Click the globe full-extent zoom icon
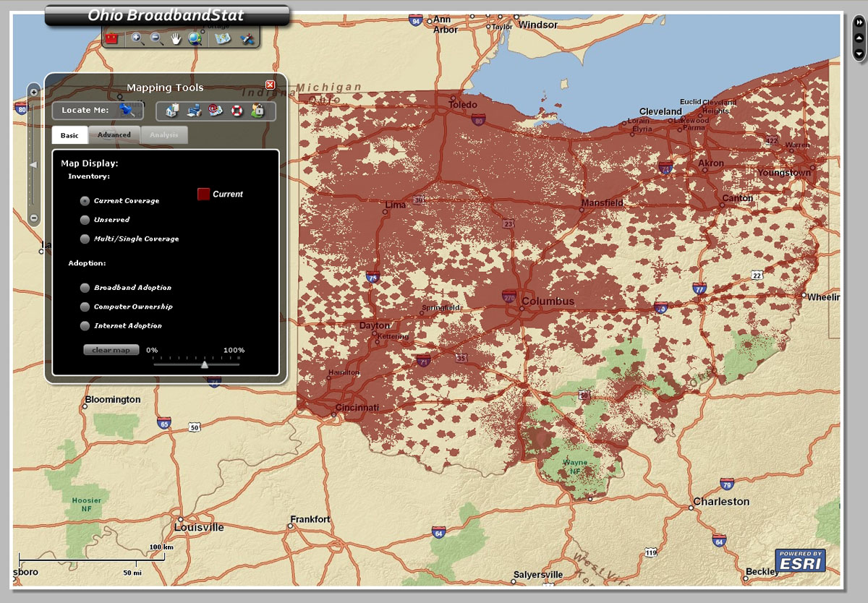Viewport: 868px width, 603px height. pos(195,38)
